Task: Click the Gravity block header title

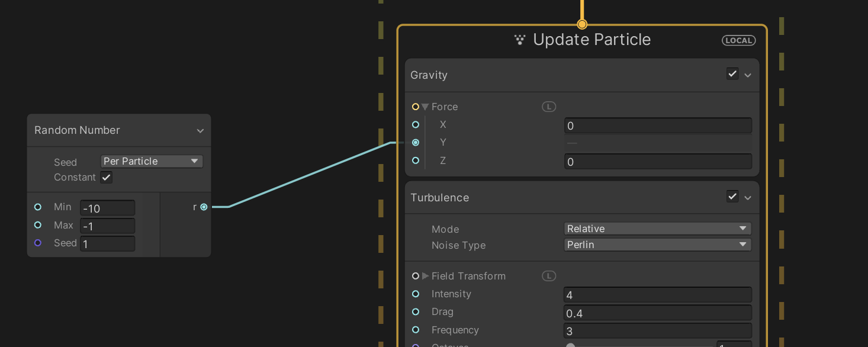Action: pos(429,75)
